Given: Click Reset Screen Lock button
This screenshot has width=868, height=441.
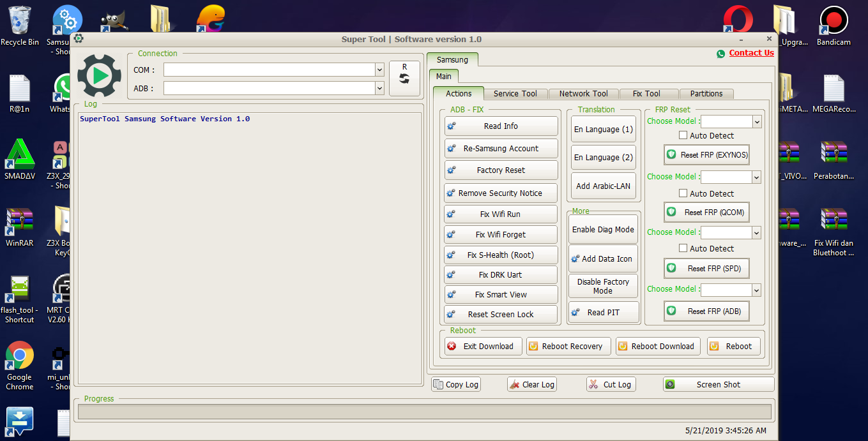Looking at the screenshot, I should tap(501, 315).
